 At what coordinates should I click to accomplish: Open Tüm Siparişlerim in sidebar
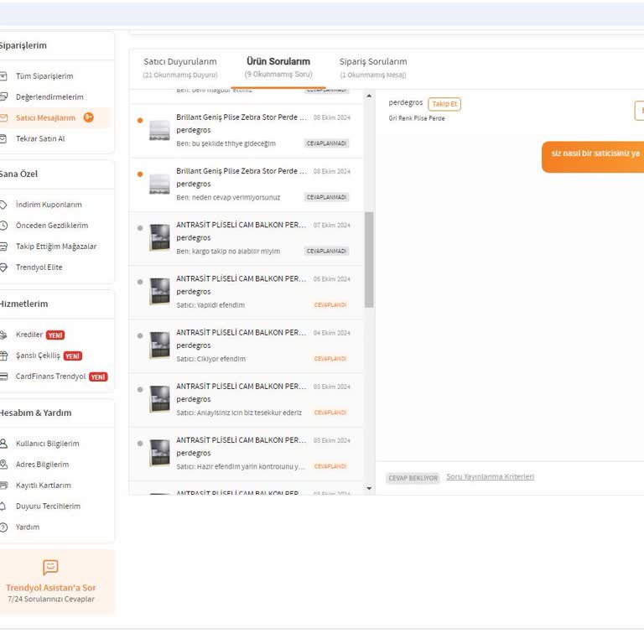pyautogui.click(x=44, y=76)
